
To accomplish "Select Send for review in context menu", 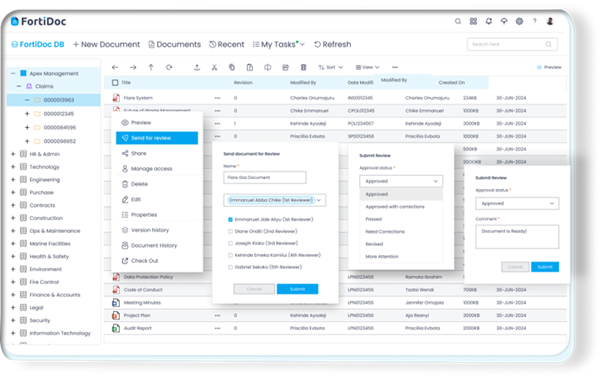I will point(157,138).
